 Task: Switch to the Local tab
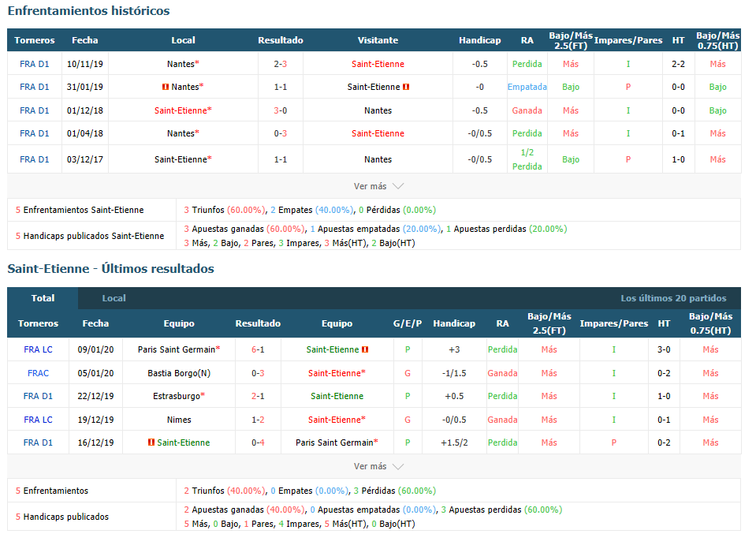[114, 298]
